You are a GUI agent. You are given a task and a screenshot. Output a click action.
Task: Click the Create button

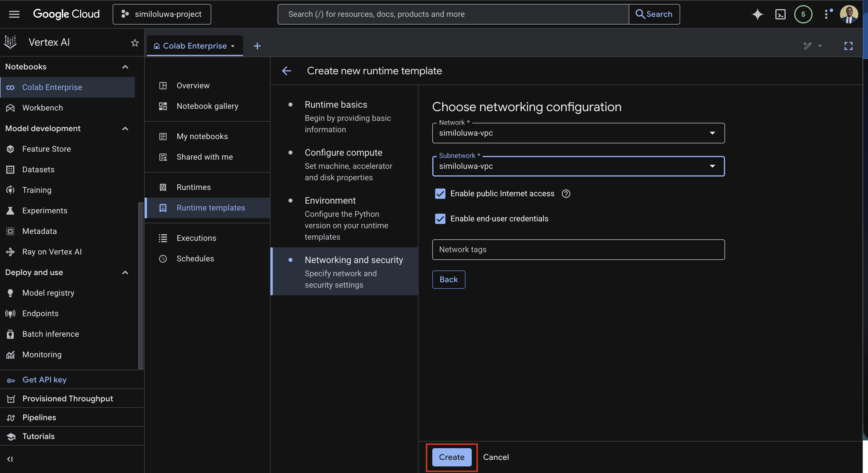coord(451,457)
